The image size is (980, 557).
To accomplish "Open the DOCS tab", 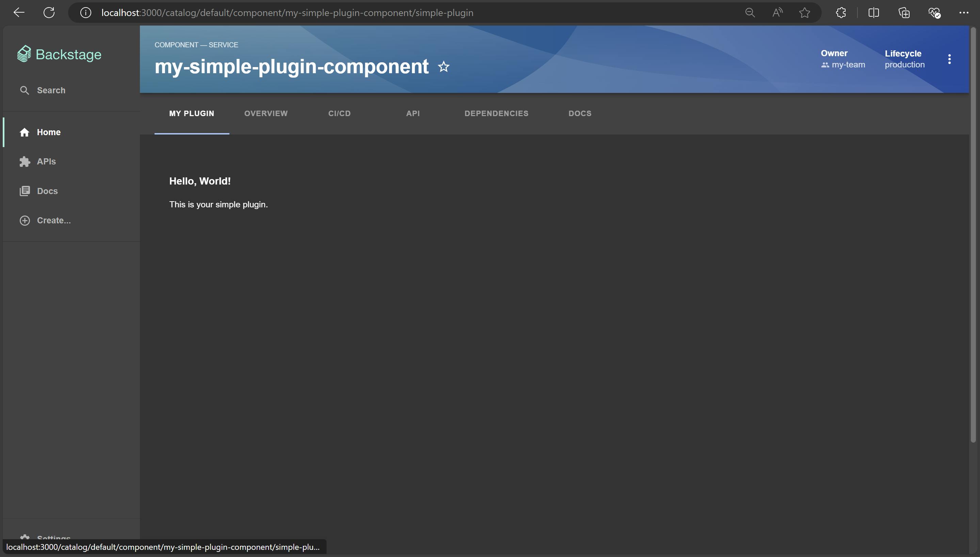I will [580, 114].
